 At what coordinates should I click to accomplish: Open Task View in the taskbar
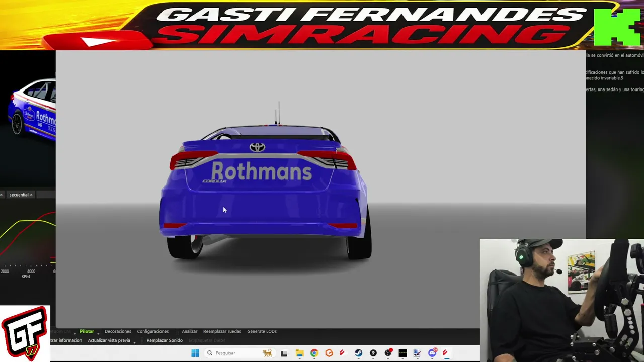pos(284,353)
